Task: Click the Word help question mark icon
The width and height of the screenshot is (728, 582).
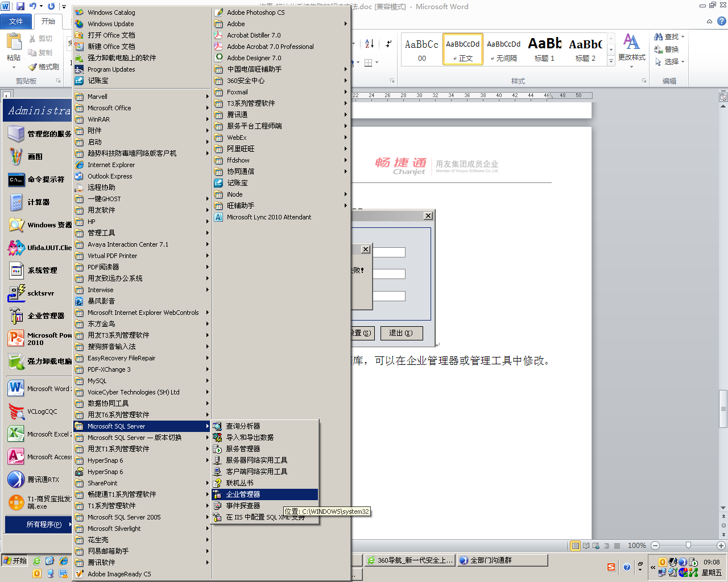Action: (x=722, y=22)
